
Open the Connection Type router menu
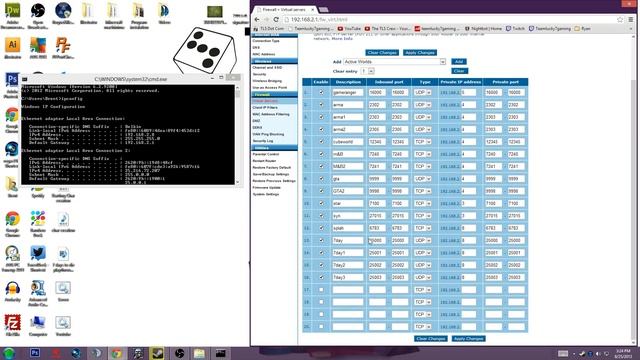pyautogui.click(x=266, y=41)
